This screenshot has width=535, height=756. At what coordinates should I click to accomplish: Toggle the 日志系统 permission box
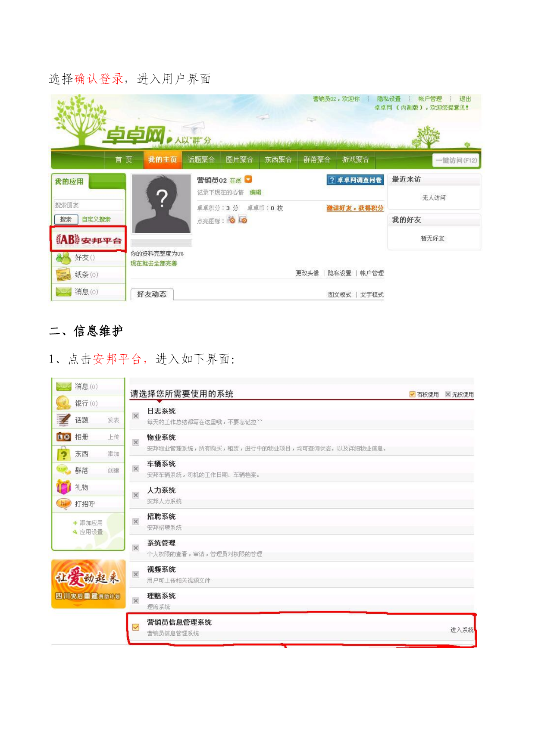point(136,416)
